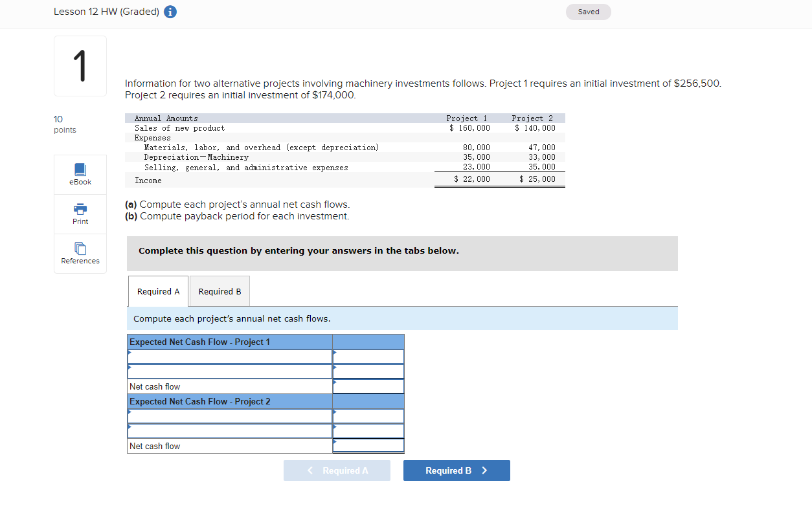The width and height of the screenshot is (812, 508).
Task: Click second Project 1 amount field
Action: click(x=368, y=371)
